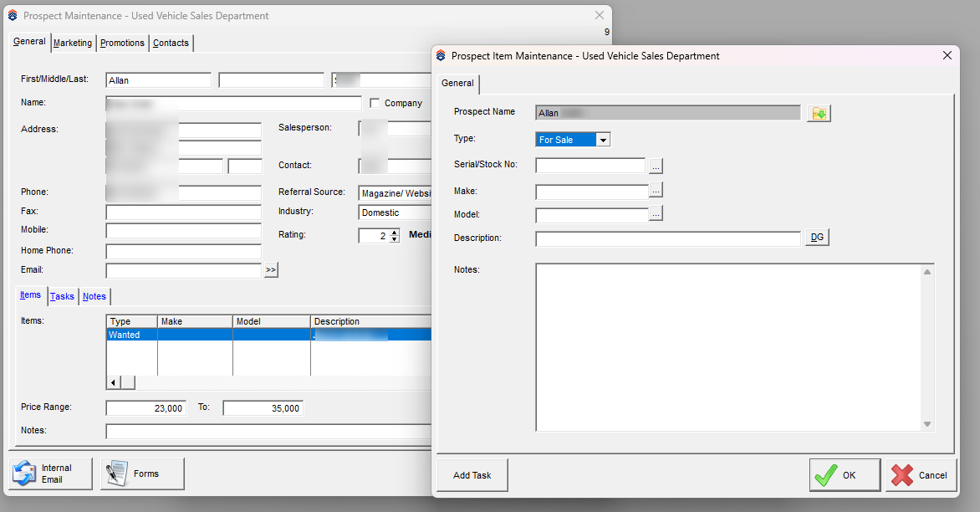Decrease the Rating value with down arrow
Viewport: 980px width, 512px height.
(x=395, y=240)
